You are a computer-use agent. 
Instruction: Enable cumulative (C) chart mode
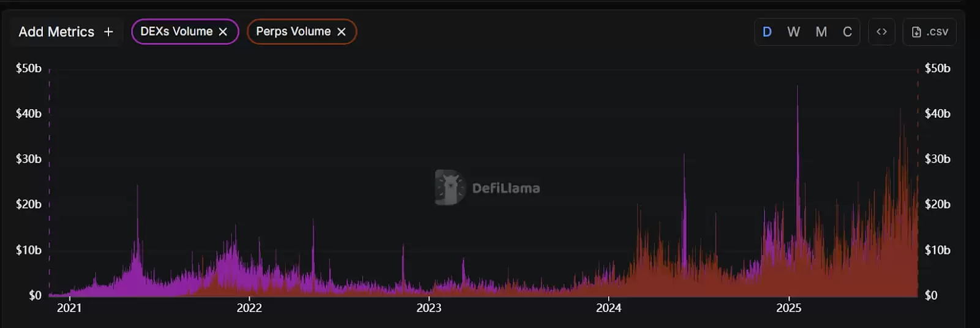pyautogui.click(x=847, y=32)
